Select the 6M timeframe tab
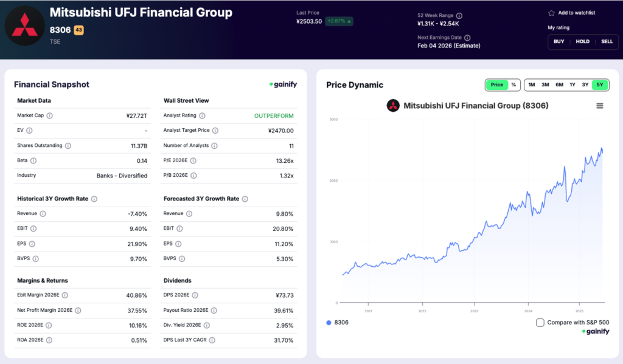The width and height of the screenshot is (623, 364). point(559,84)
